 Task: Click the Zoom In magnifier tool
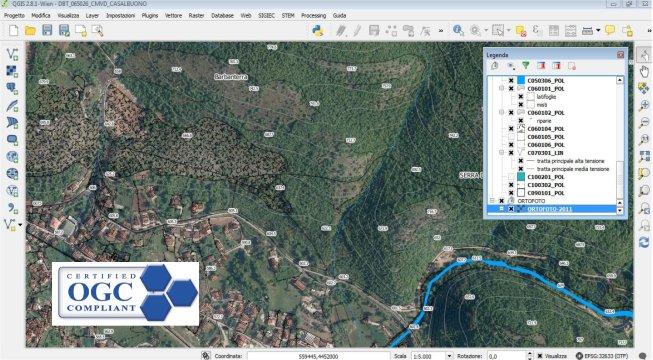[x=644, y=106]
